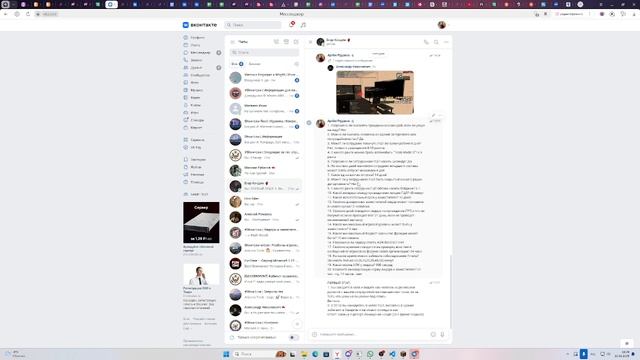Open the emoji picker icon
Screen dimensions: 640x360
[433, 334]
